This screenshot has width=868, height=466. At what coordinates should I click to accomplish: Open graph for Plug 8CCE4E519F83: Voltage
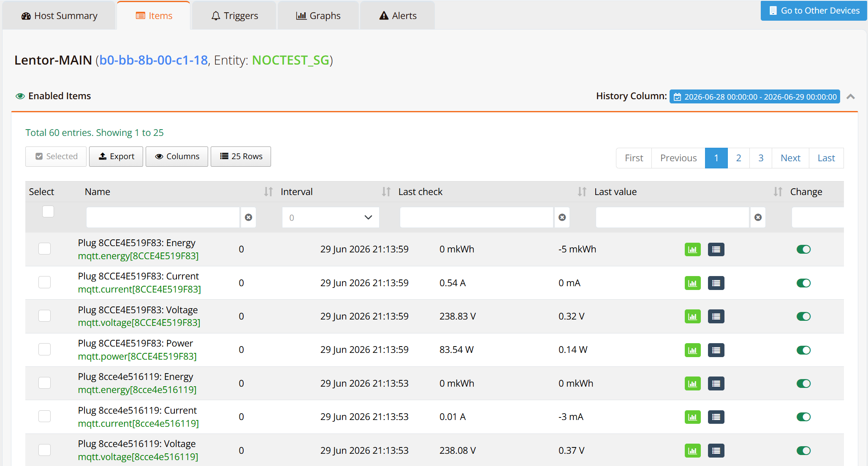coord(692,317)
